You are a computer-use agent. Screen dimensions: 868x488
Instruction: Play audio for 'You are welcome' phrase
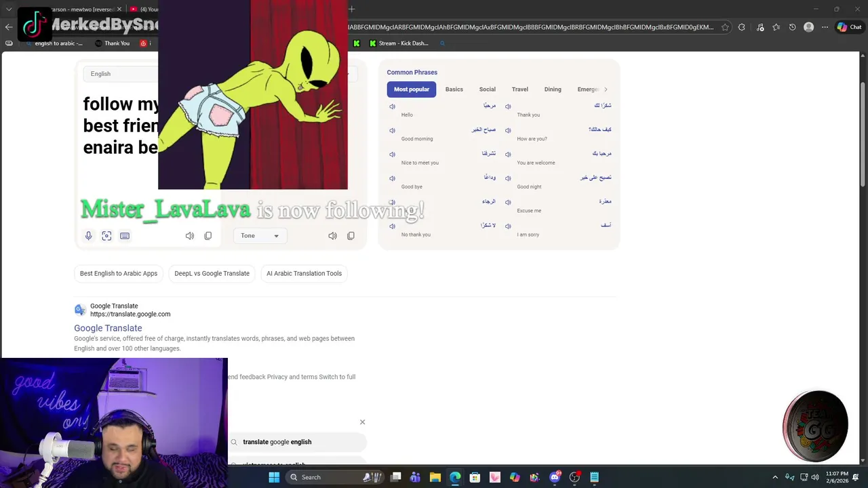pyautogui.click(x=508, y=155)
